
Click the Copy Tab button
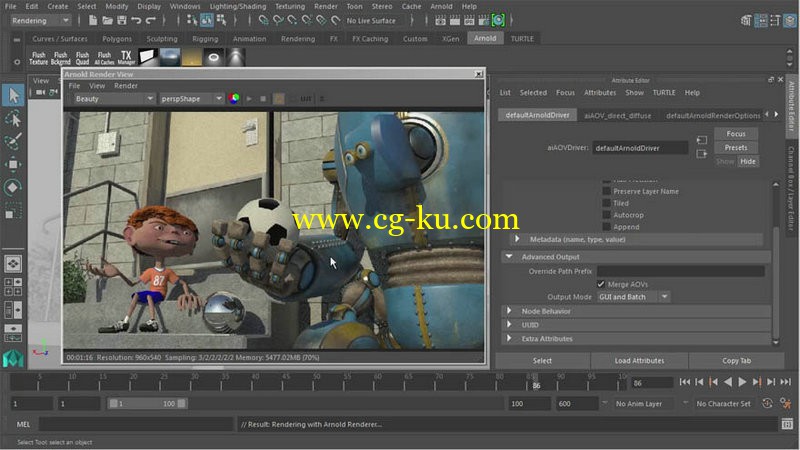coord(737,360)
